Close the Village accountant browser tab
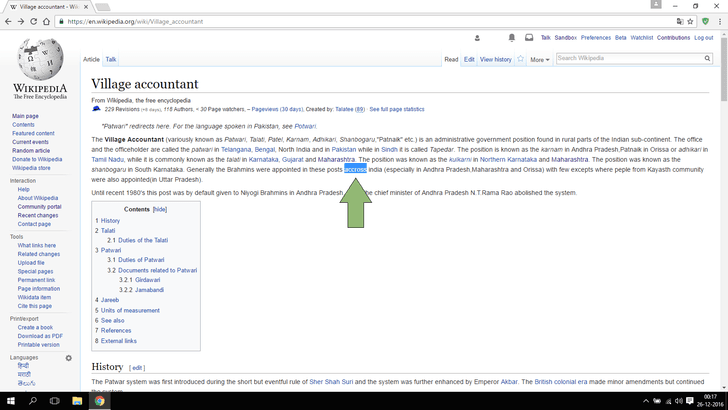728x410 pixels. click(x=86, y=7)
